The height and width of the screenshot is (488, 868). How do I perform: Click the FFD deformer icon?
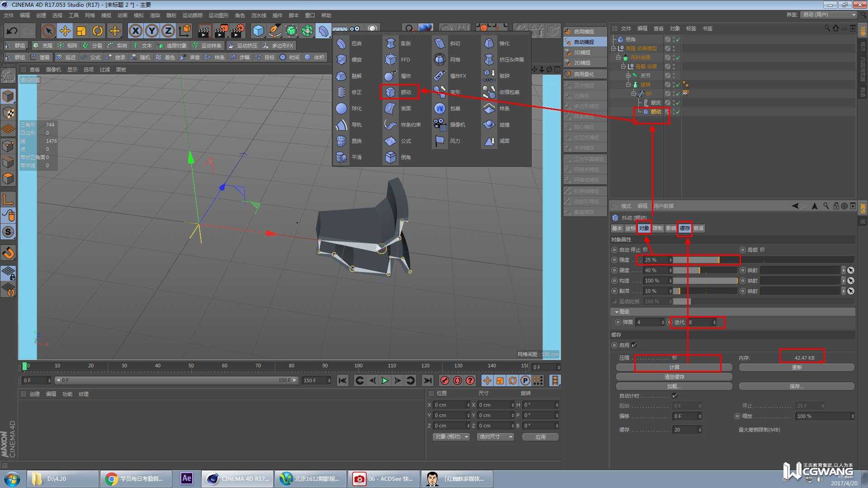[391, 60]
